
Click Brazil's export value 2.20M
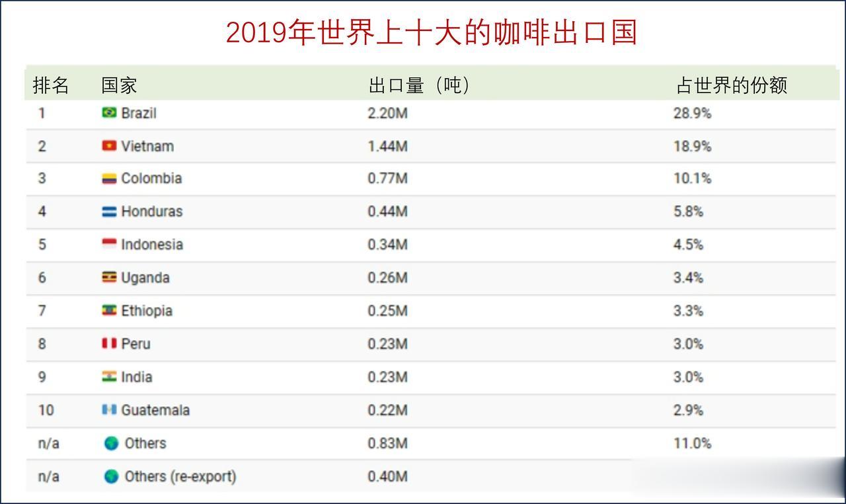pyautogui.click(x=387, y=113)
